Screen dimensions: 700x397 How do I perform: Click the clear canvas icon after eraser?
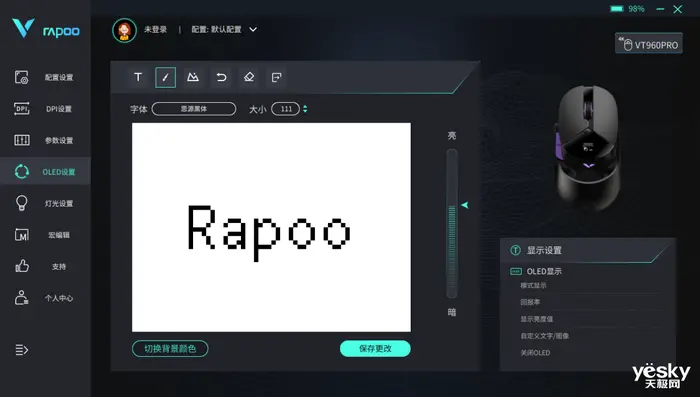(276, 77)
